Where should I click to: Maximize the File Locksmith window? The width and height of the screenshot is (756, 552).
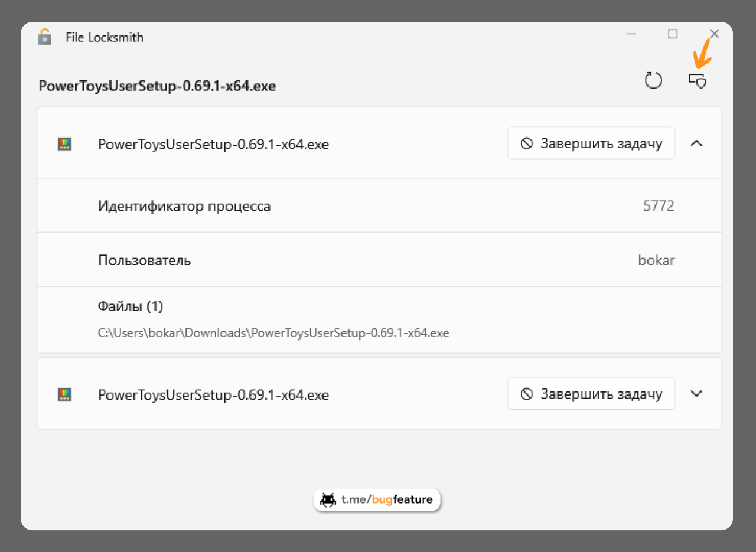[673, 34]
